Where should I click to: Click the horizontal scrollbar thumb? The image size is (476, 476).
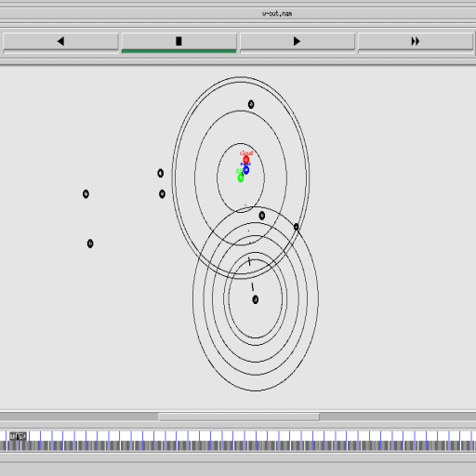coord(239,417)
